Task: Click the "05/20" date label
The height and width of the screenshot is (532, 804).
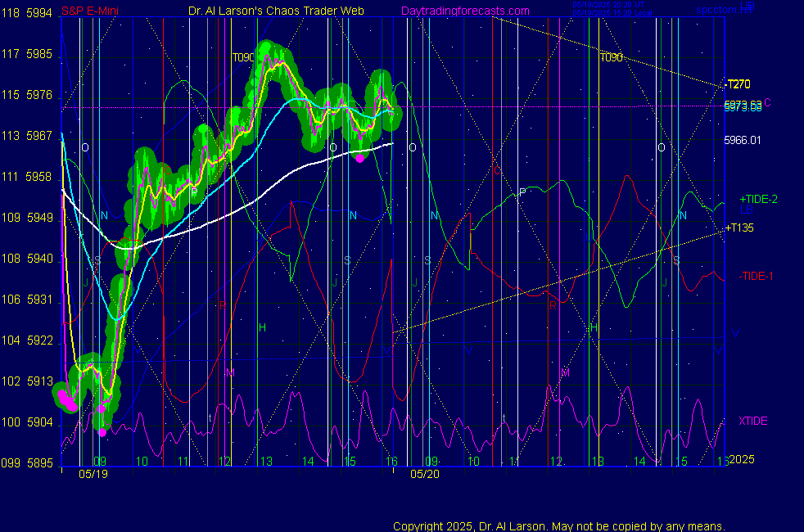Action: (x=425, y=474)
